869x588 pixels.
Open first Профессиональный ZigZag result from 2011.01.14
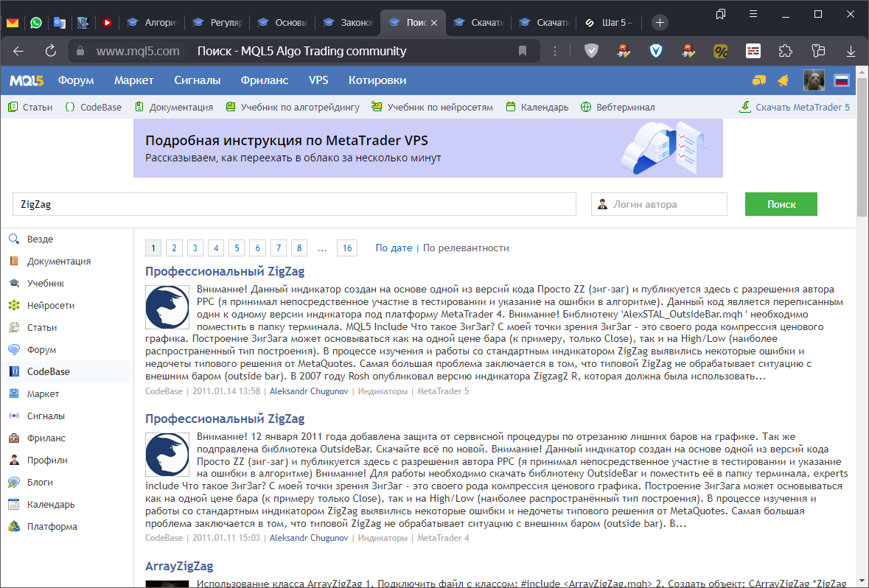(x=225, y=271)
